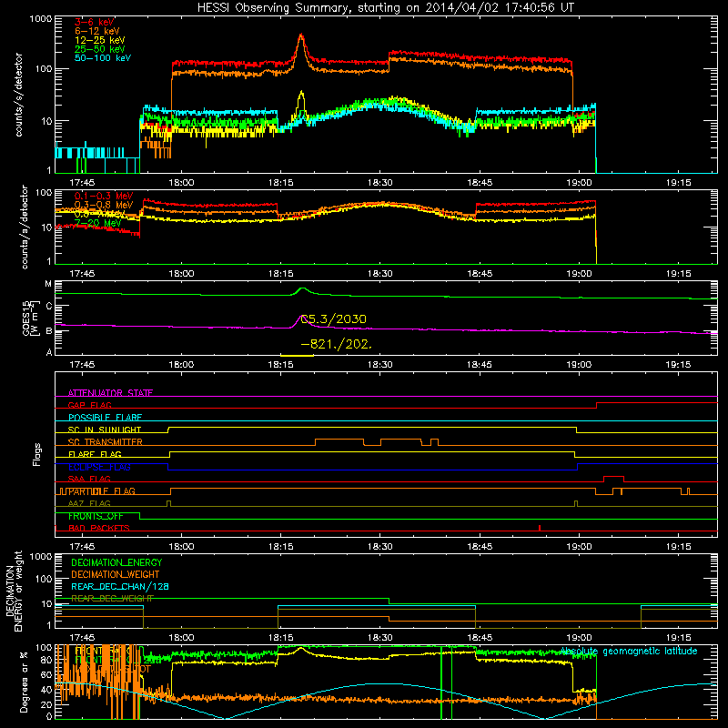Screen dimensions: 728x728
Task: Click the '1000' label on top panel axis
Action: tap(40, 19)
